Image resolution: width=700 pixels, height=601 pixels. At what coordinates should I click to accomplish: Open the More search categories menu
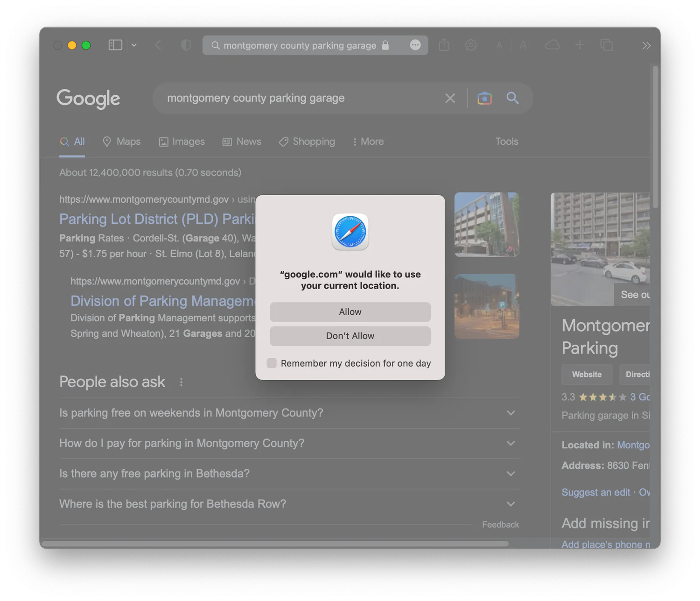tap(368, 141)
